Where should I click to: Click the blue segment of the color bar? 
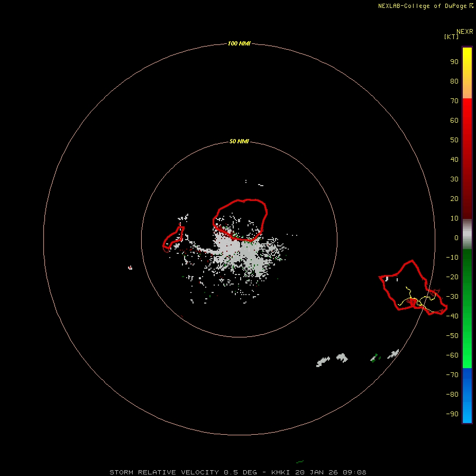tap(467, 396)
